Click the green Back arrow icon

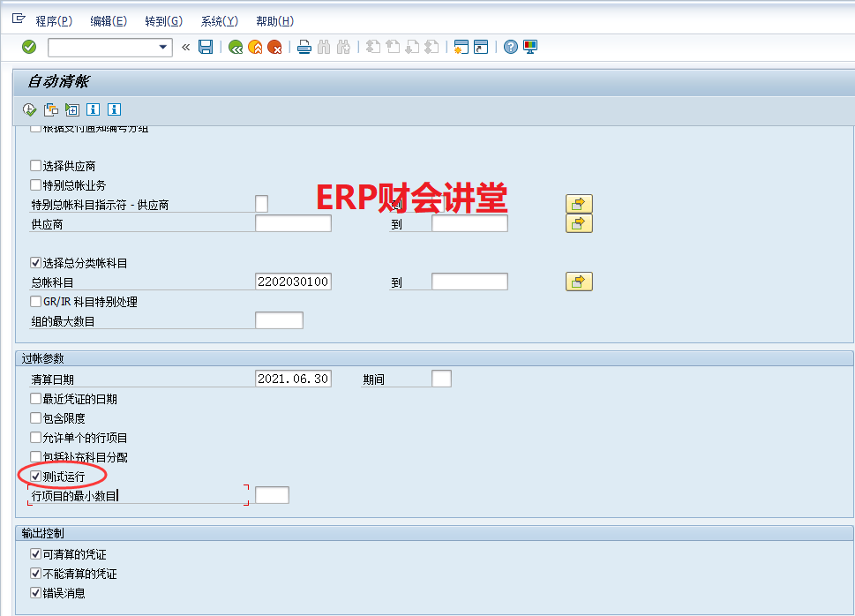pos(236,47)
